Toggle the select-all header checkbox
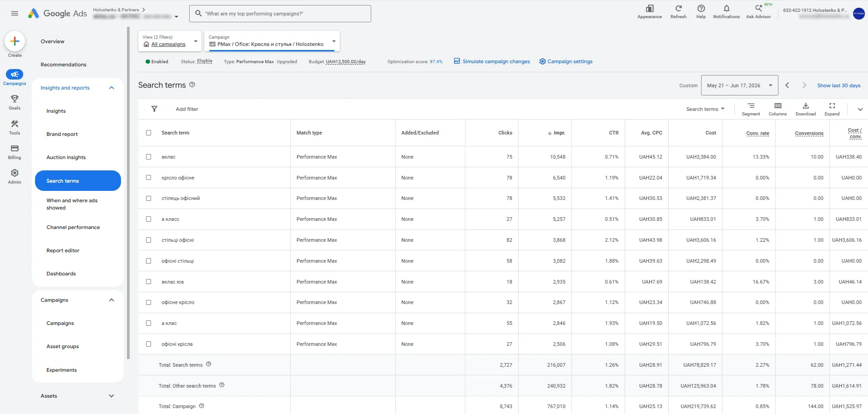Image resolution: width=868 pixels, height=414 pixels. 148,133
